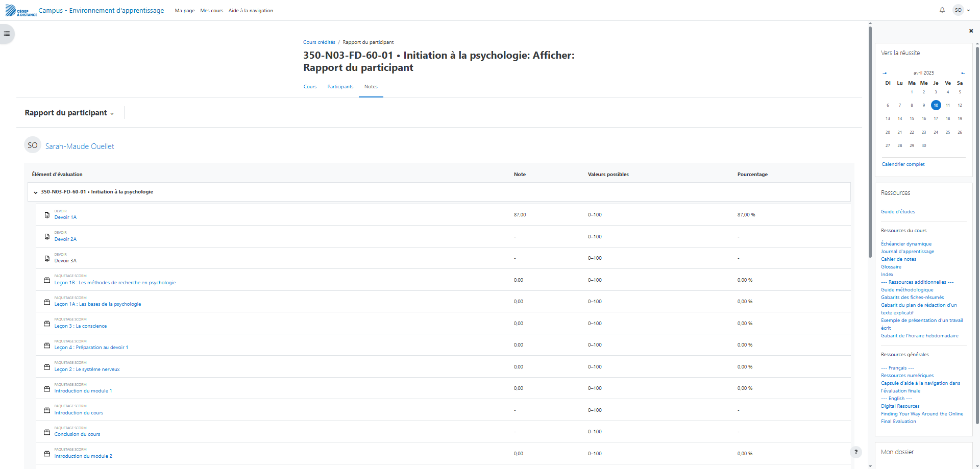This screenshot has height=469, width=980.
Task: Open Mes cours in top menu
Action: (x=211, y=11)
